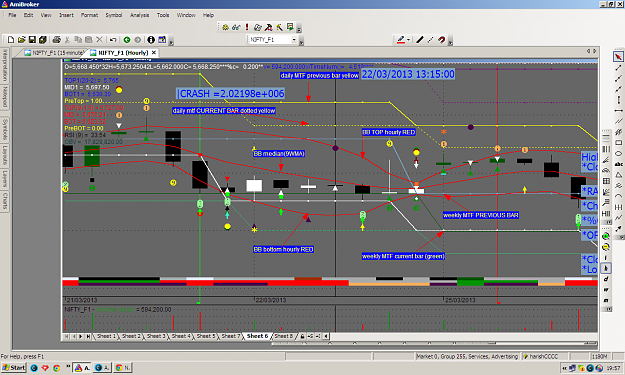
Task: Open the Interpretation side panel tab
Action: [x=5, y=65]
